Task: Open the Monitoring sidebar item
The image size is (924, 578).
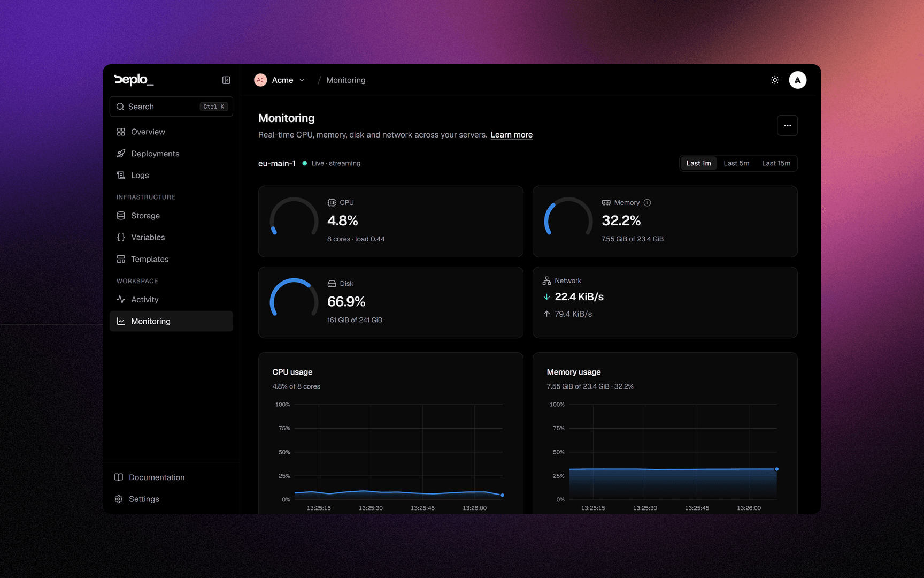Action: coord(171,321)
